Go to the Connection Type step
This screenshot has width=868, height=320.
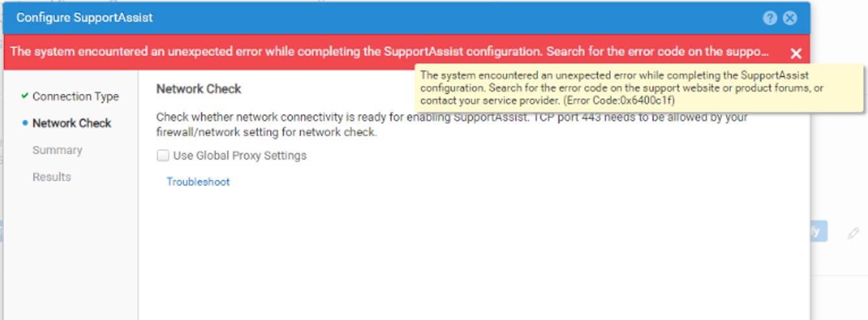click(x=75, y=97)
